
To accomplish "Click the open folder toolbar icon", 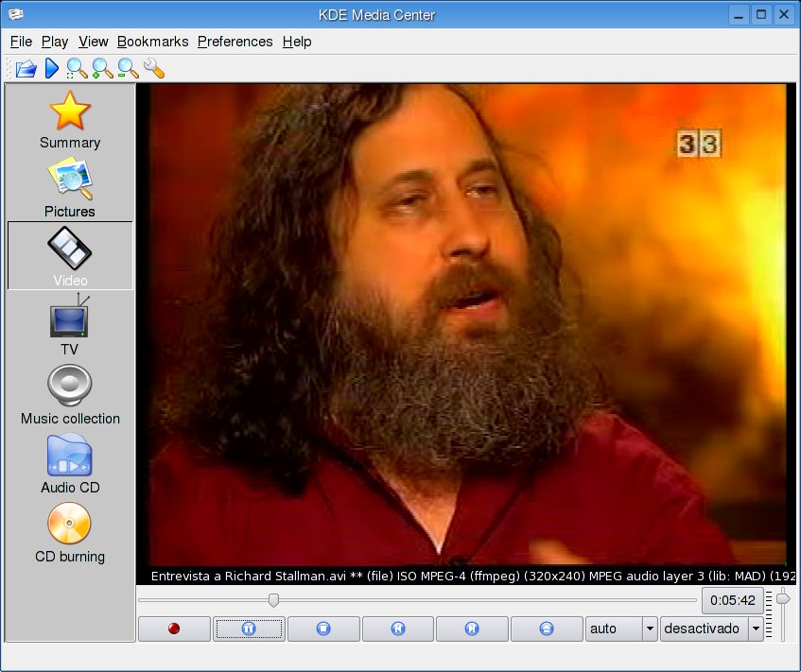I will point(26,68).
